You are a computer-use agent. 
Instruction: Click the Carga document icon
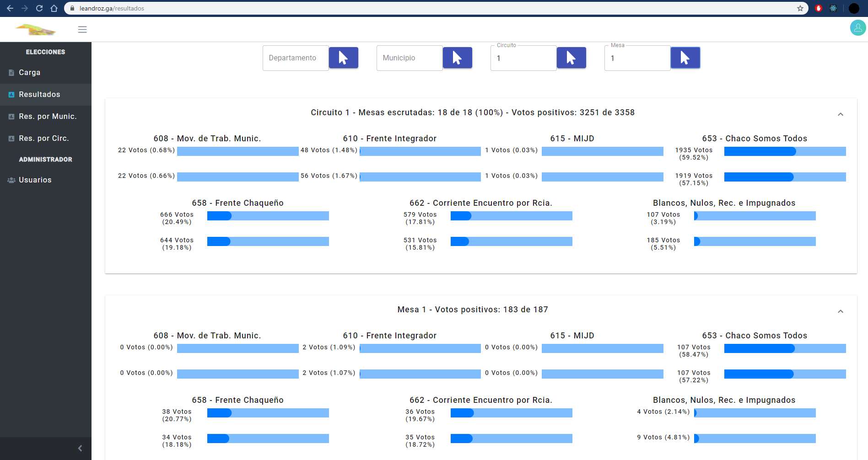coord(11,73)
